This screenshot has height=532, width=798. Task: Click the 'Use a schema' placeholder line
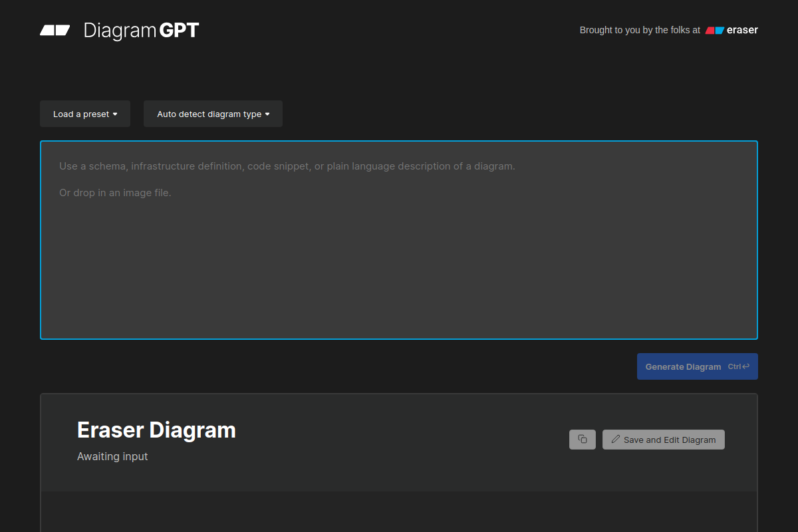pyautogui.click(x=287, y=166)
